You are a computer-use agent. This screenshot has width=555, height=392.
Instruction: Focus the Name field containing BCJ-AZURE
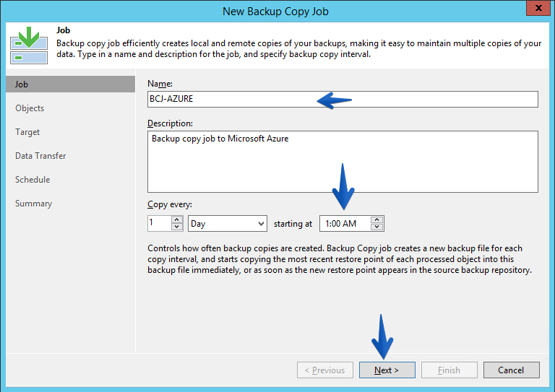tap(343, 99)
